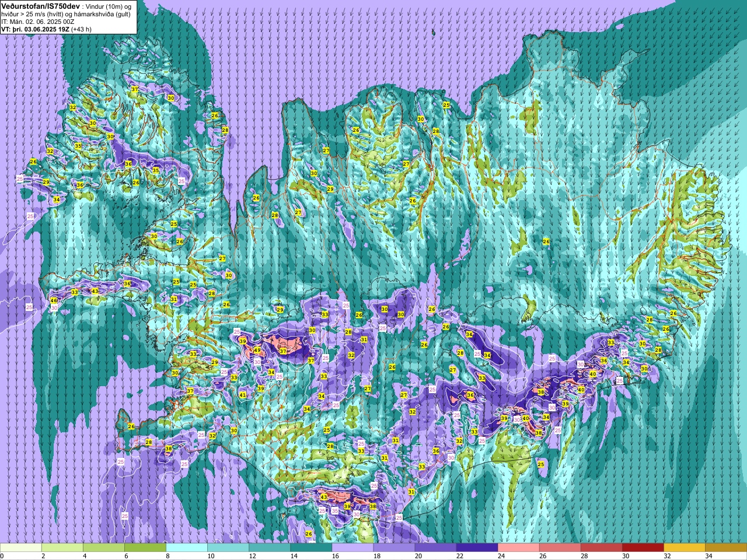Click the pale yellow 0–2 legend swatch
This screenshot has width=747, height=560.
pyautogui.click(x=21, y=548)
